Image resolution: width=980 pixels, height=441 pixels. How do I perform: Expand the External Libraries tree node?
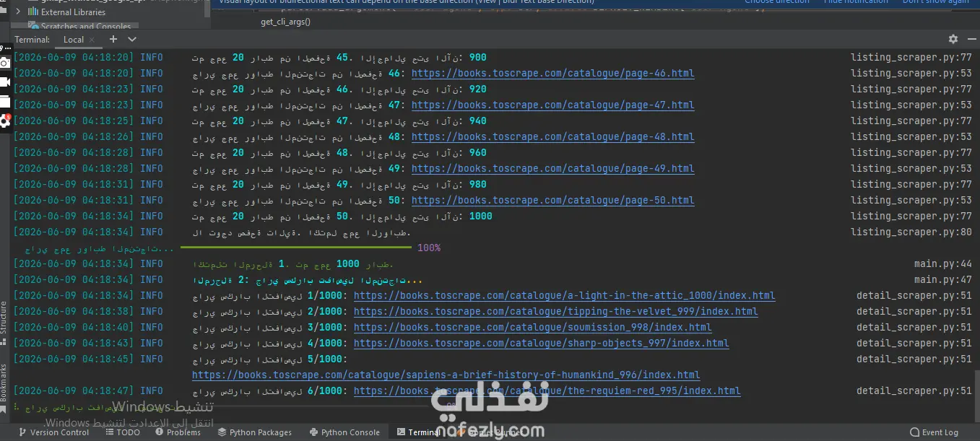click(18, 12)
